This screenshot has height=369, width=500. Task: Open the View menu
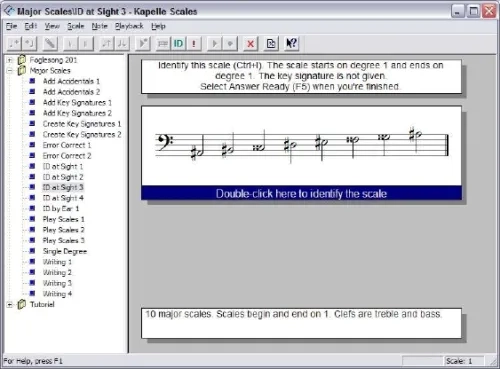coord(52,26)
